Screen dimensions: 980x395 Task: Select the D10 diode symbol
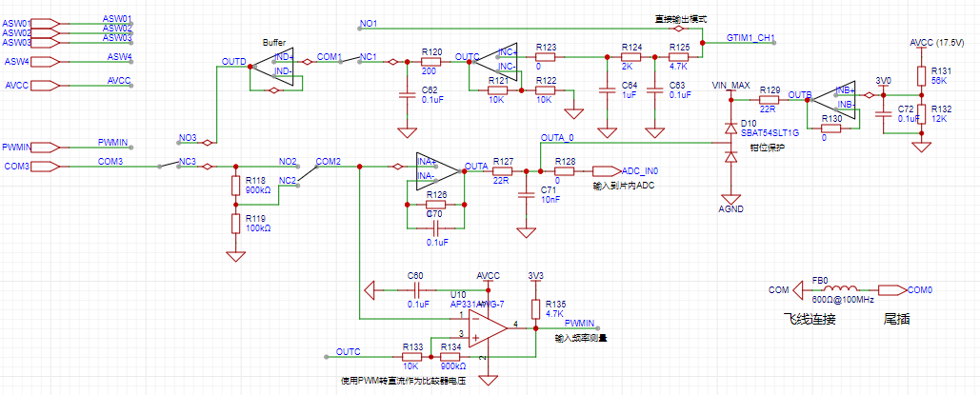[x=730, y=143]
